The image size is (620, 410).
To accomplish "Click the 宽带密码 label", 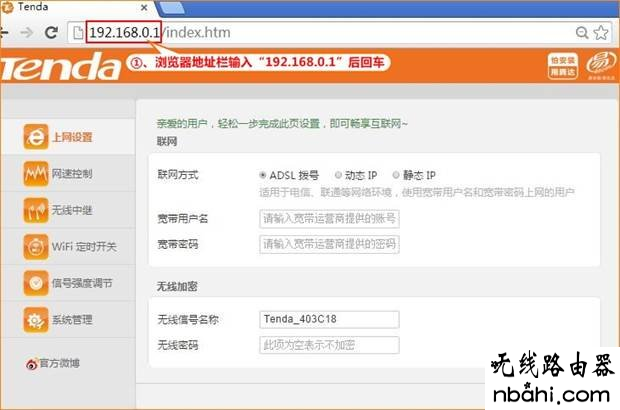I will coord(178,244).
